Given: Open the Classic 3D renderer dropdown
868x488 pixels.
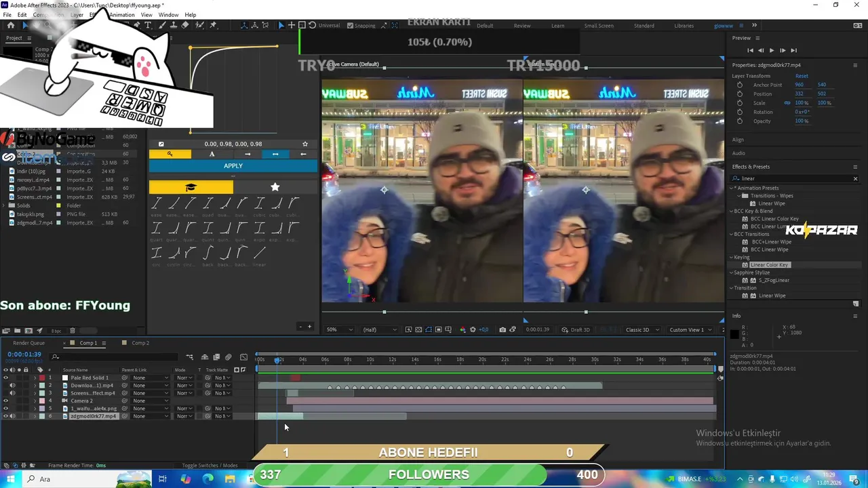Looking at the screenshot, I should [x=642, y=329].
